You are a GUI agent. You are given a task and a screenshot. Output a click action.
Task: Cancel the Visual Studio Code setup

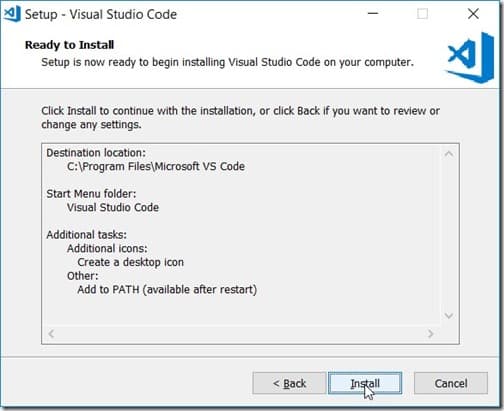[451, 383]
